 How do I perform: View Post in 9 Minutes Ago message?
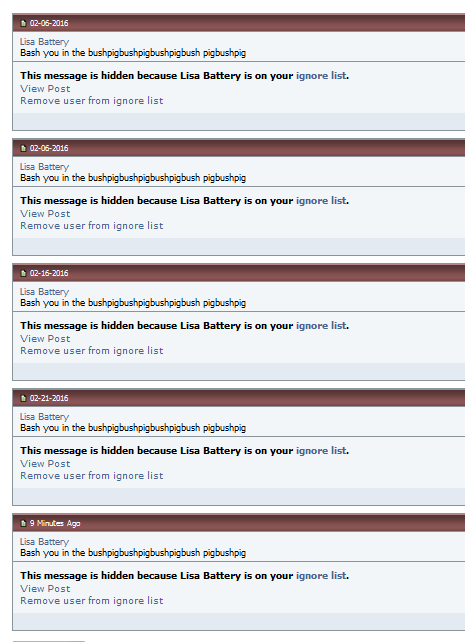pos(45,588)
